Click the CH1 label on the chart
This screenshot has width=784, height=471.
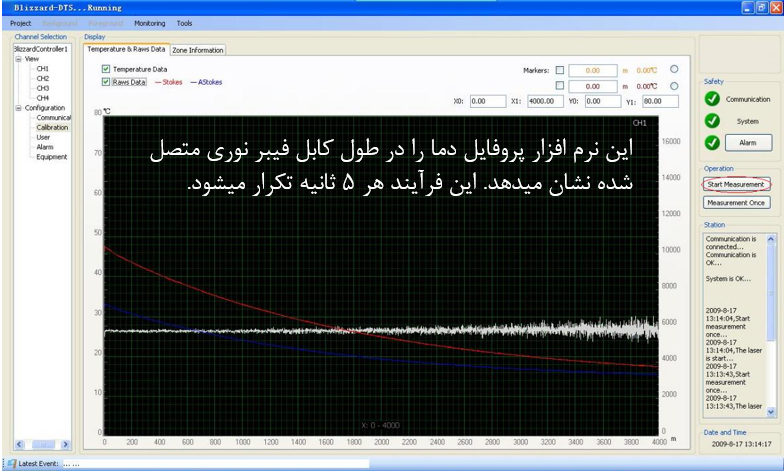pos(640,123)
